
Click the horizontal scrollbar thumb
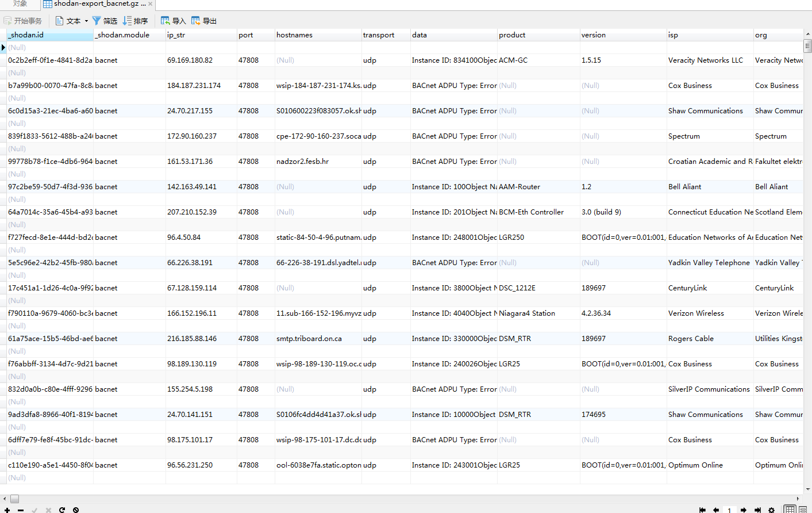(15, 499)
